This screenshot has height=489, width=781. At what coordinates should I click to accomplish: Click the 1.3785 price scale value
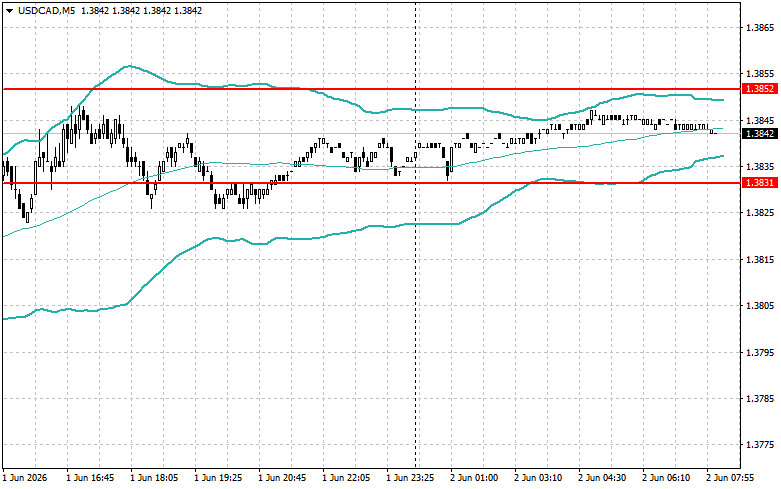[x=760, y=398]
